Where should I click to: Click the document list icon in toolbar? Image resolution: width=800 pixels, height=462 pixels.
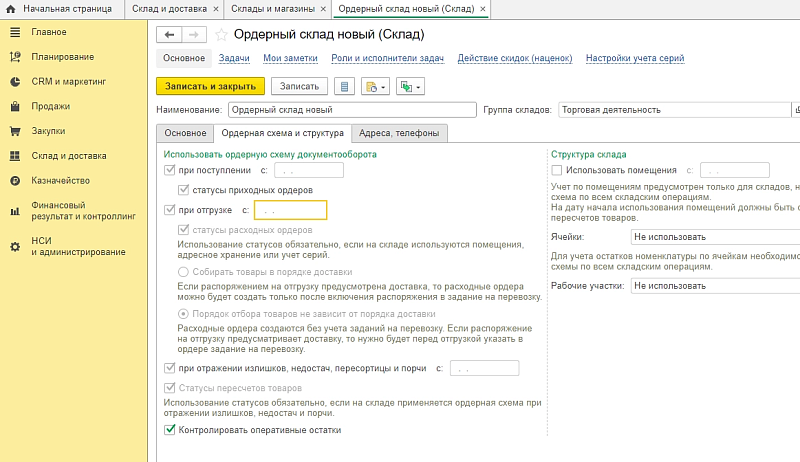pos(346,87)
